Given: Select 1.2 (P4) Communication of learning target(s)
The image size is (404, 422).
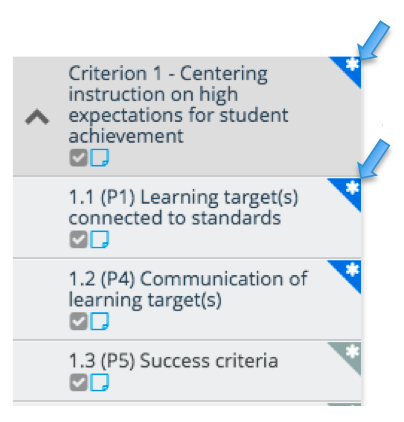Looking at the screenshot, I should (x=188, y=289).
